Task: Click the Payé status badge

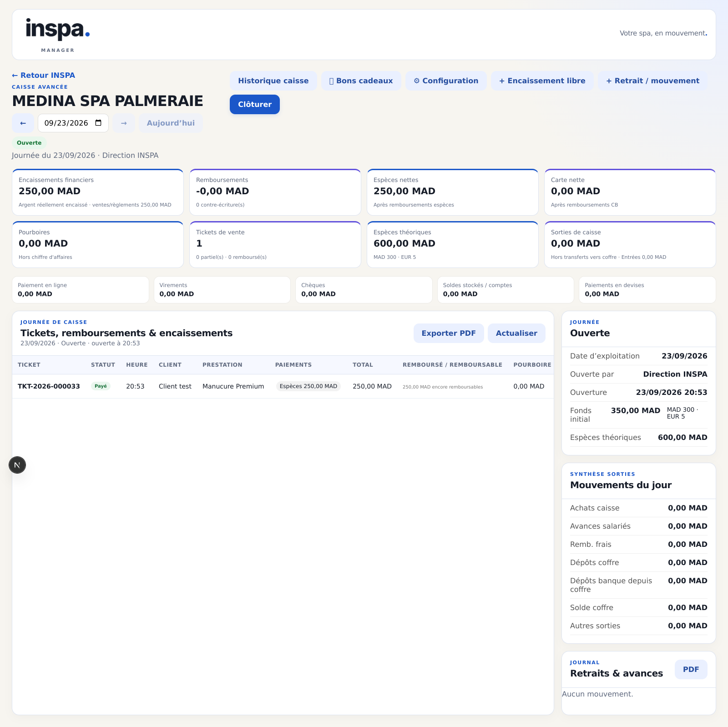Action: [x=101, y=386]
